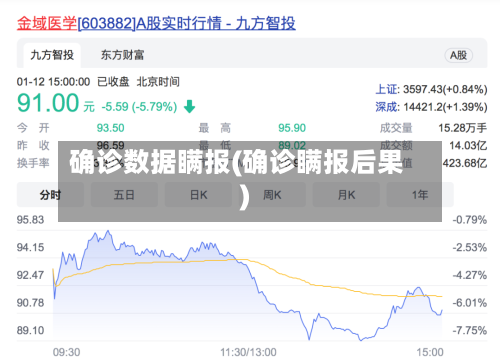
Task: Click the 昨收 label
Action: 33,146
